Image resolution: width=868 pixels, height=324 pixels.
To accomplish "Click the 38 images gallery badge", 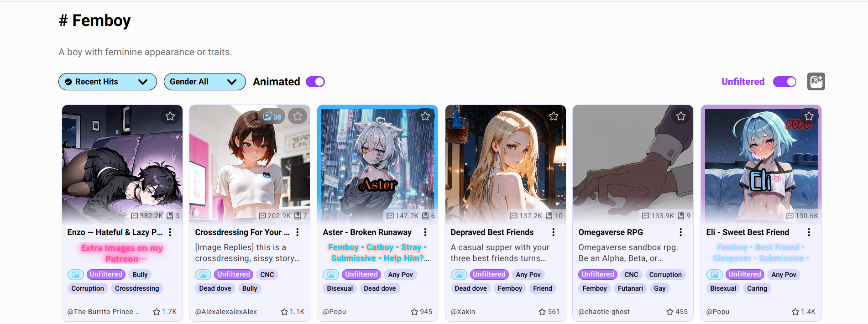I will click(x=272, y=116).
